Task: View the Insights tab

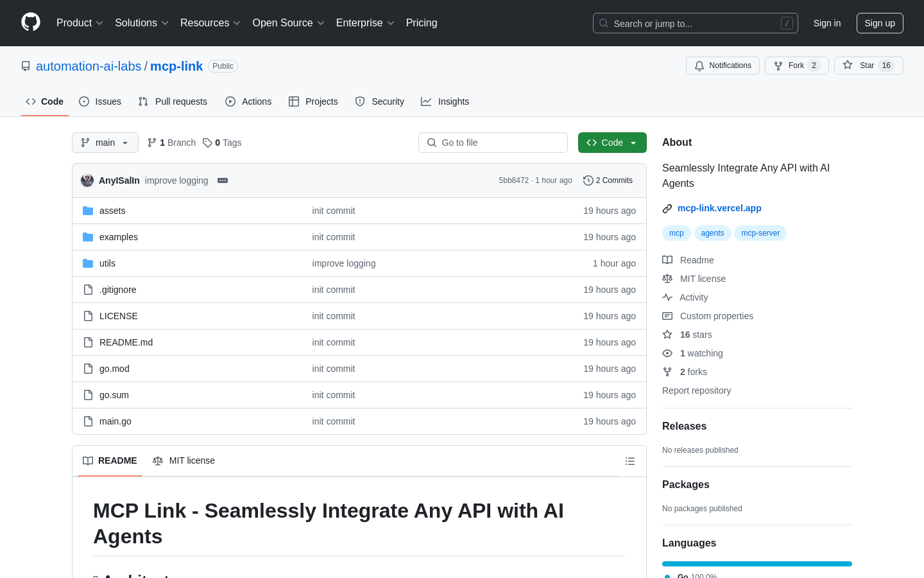Action: pyautogui.click(x=445, y=101)
